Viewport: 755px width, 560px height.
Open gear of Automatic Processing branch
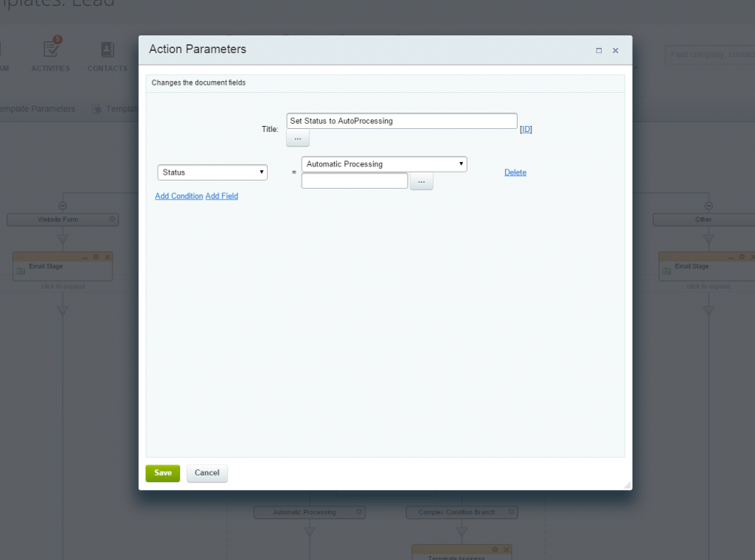point(359,512)
